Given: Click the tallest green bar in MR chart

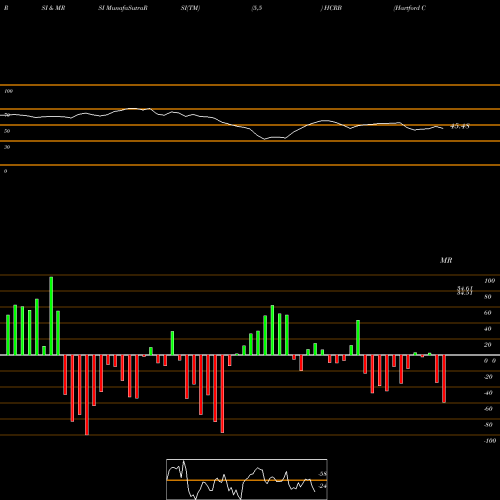Looking at the screenshot, I should [x=51, y=316].
